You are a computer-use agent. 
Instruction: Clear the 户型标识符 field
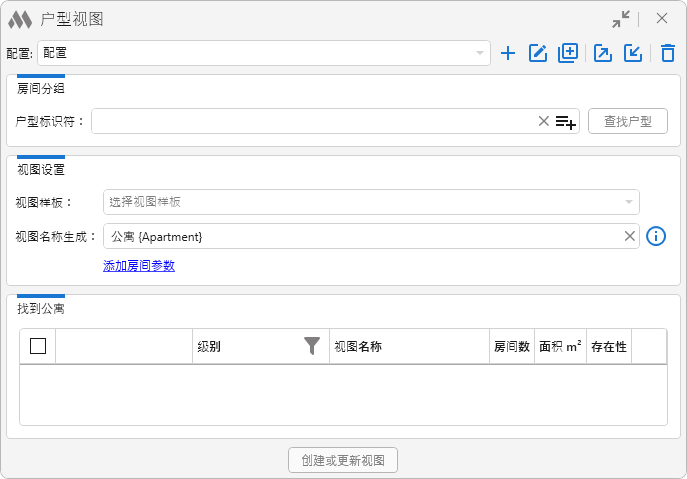(544, 121)
